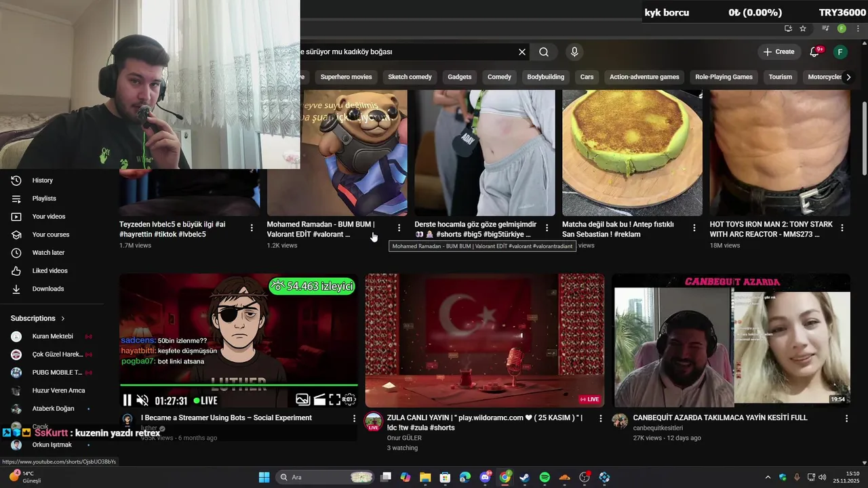The image size is (868, 488).
Task: Show more category chips with right arrow
Action: pos(848,77)
